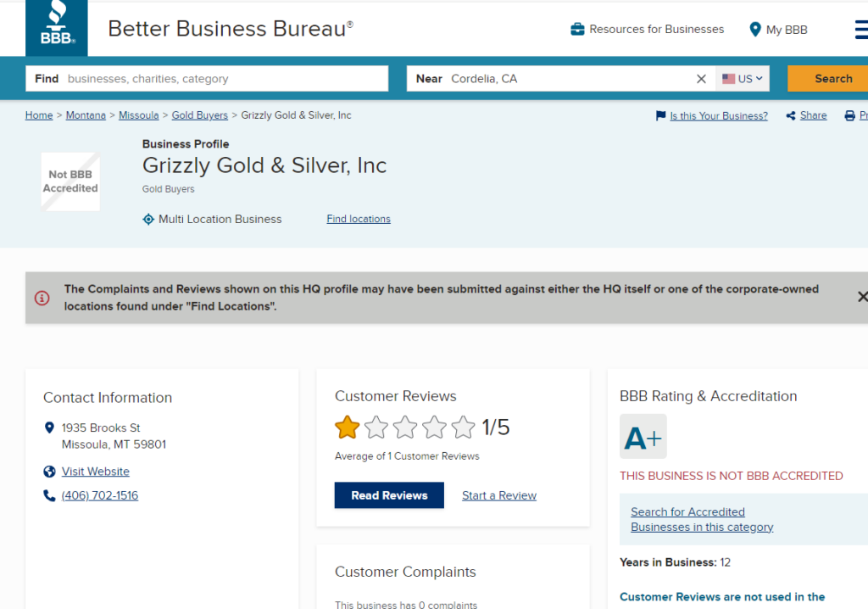Click the printer icon
The image size is (868, 609).
pos(849,115)
